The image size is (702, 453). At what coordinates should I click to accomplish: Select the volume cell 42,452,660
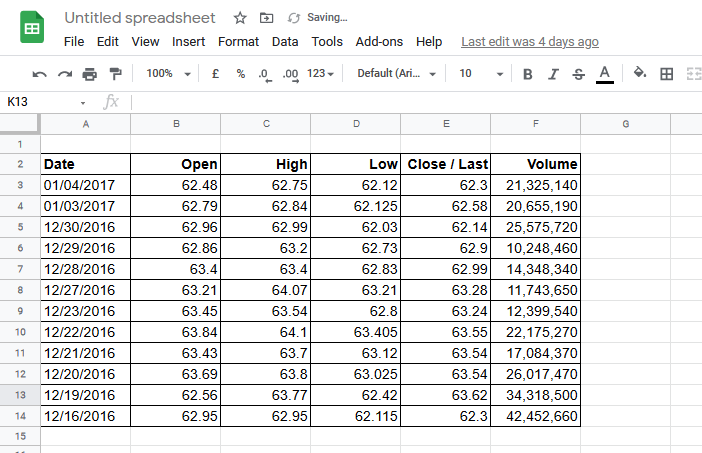click(535, 416)
